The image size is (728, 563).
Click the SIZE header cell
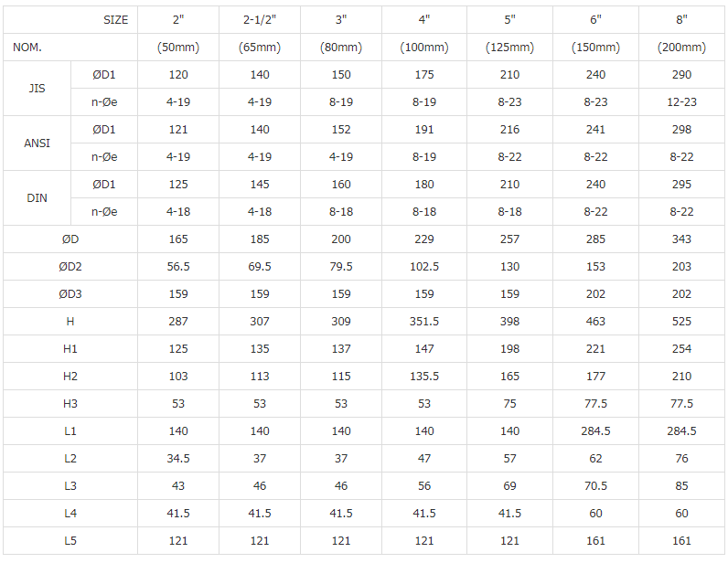point(114,19)
